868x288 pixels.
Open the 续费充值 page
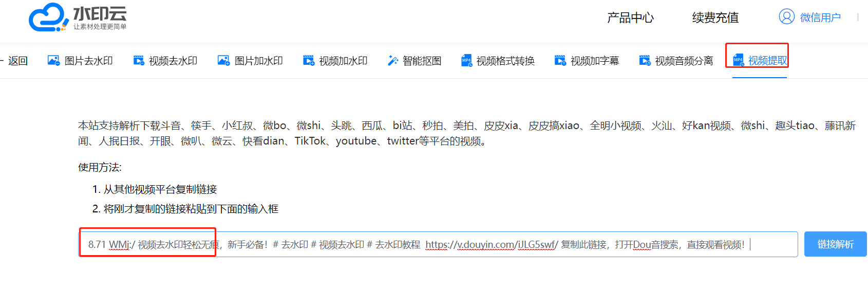coord(715,18)
